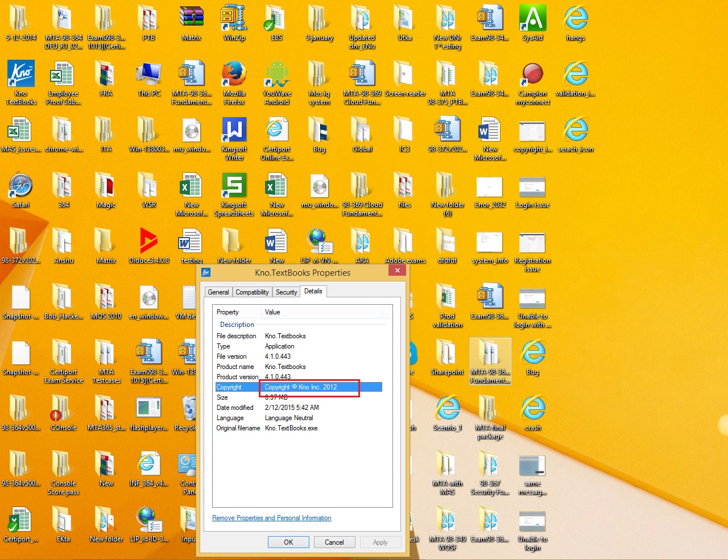Open the Diduce3.4.0.8 icon
Image resolution: width=728 pixels, height=560 pixels.
149,246
